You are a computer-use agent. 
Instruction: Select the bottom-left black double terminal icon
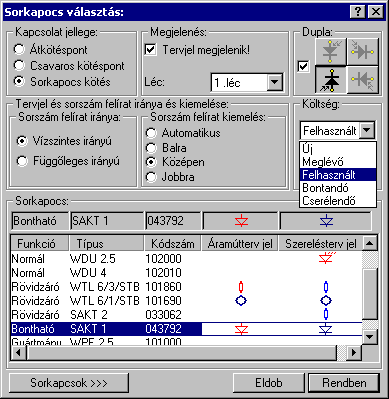coord(331,80)
